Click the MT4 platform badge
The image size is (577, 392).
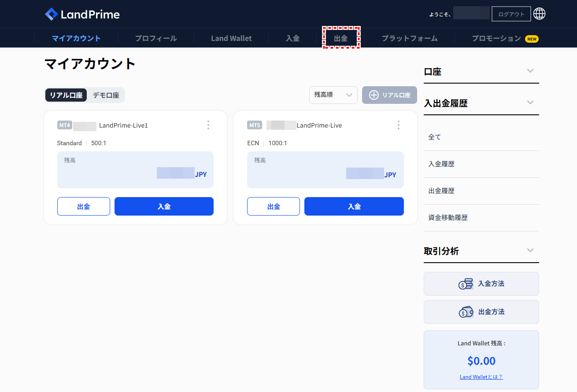[x=64, y=125]
